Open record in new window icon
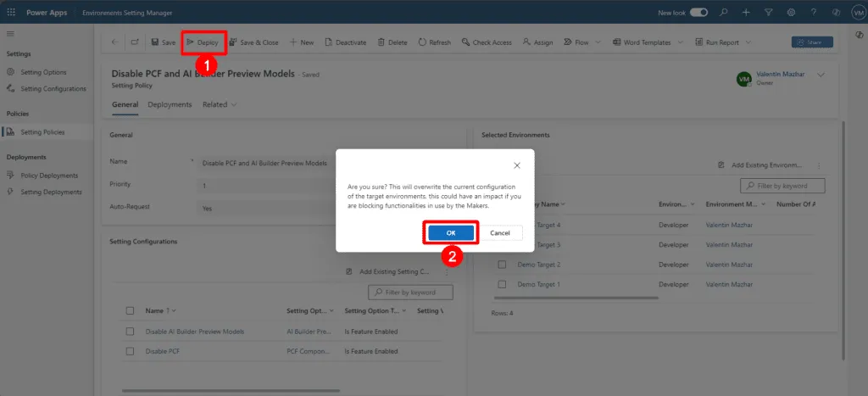 (x=135, y=42)
